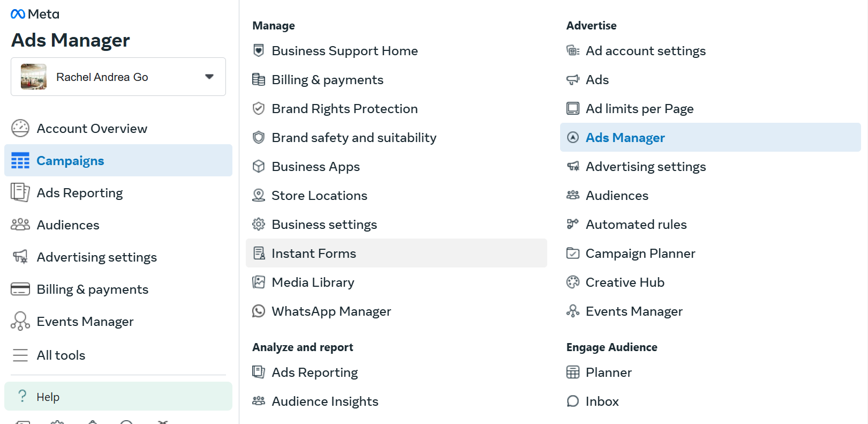
Task: Select Campaigns in the sidebar
Action: pyautogui.click(x=118, y=160)
